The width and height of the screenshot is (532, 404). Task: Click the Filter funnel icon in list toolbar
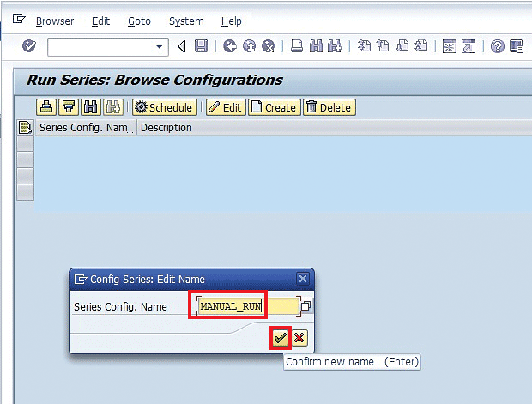click(x=69, y=107)
